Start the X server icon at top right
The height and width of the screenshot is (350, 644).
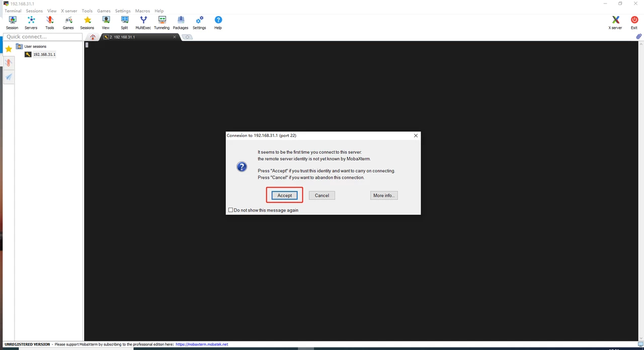(615, 22)
